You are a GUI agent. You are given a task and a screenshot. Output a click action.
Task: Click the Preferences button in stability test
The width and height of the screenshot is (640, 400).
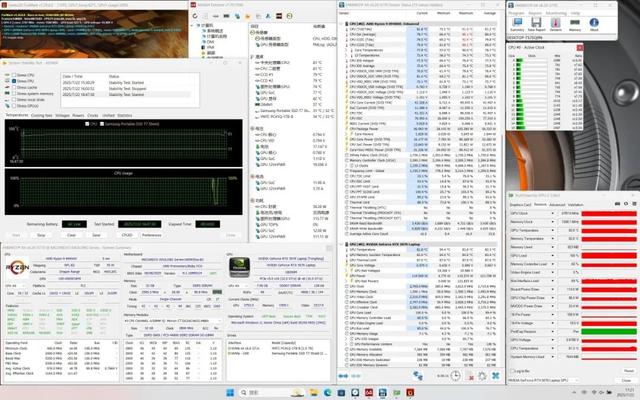[151, 236]
